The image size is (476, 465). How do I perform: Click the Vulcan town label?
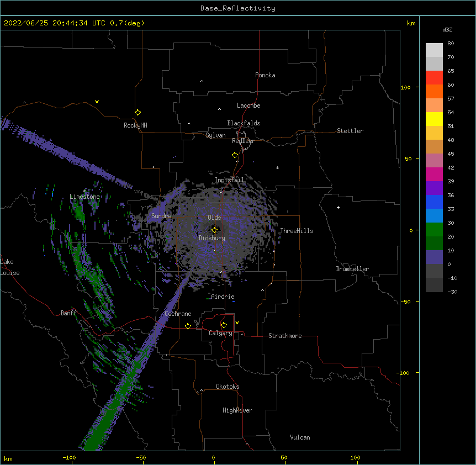click(x=300, y=437)
